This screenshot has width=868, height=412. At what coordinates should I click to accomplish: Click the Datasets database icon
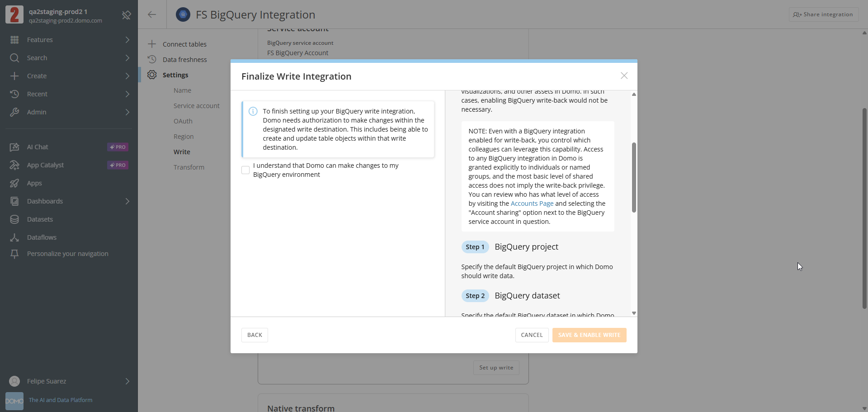click(x=14, y=219)
